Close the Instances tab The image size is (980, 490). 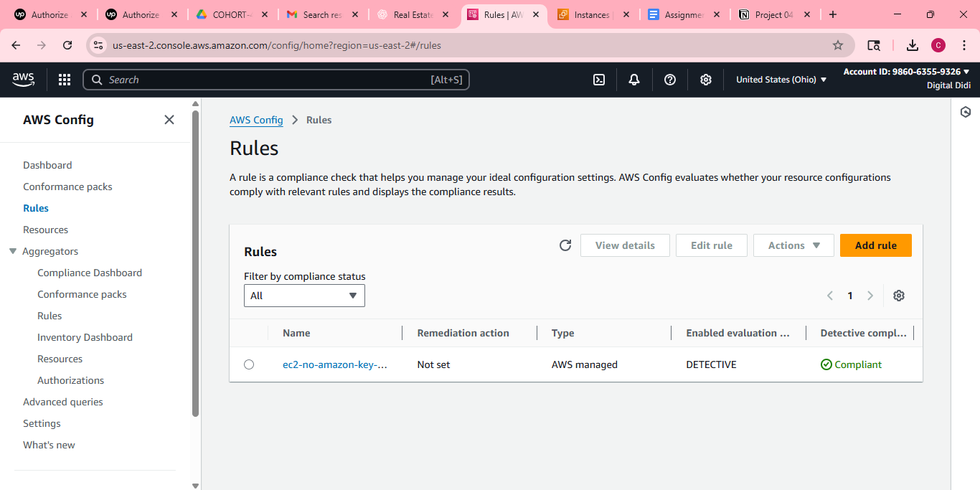coord(626,14)
